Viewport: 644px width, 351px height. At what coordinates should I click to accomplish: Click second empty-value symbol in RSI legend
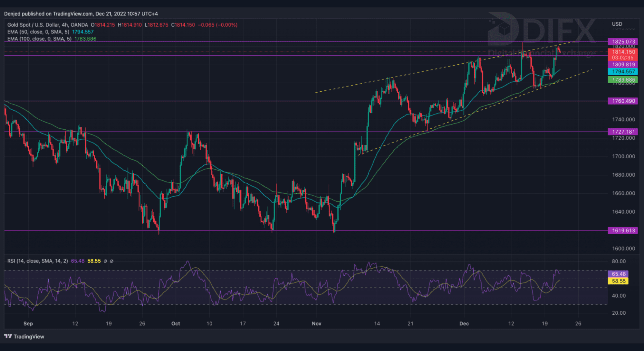tap(111, 261)
